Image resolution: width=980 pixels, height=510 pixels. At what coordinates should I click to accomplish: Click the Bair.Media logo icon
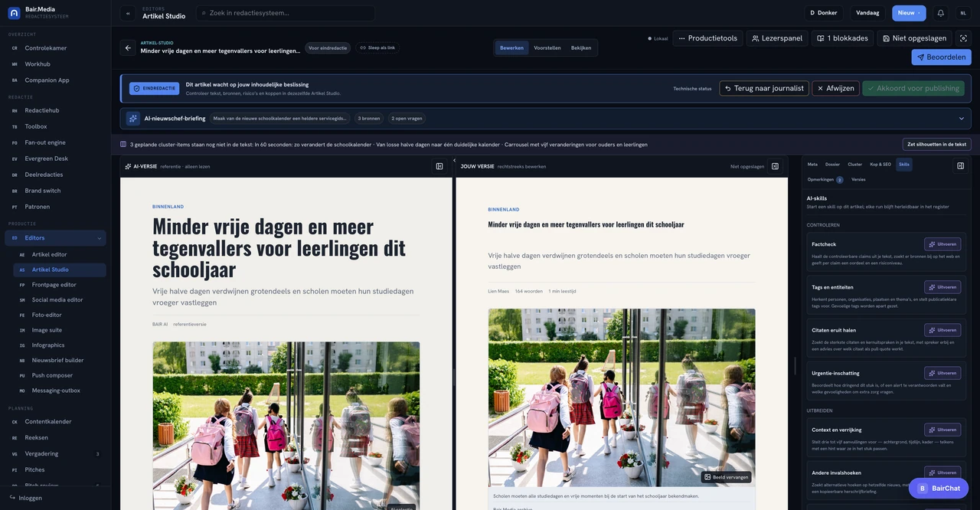coord(14,13)
